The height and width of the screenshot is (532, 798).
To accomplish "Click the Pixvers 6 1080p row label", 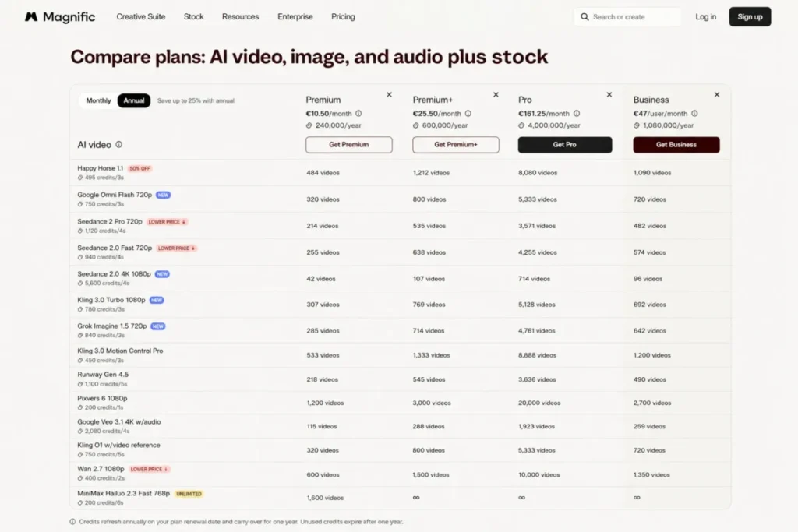I will [102, 398].
